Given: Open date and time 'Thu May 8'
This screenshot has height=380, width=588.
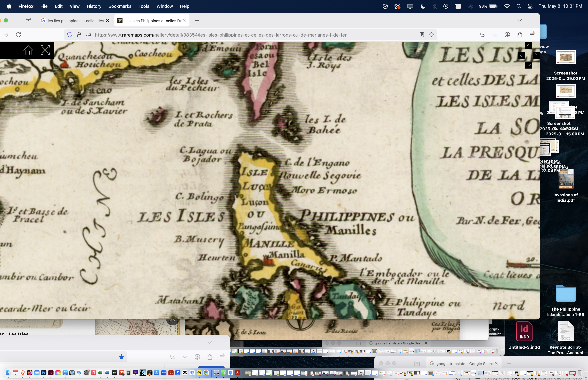Looking at the screenshot, I should (x=560, y=6).
